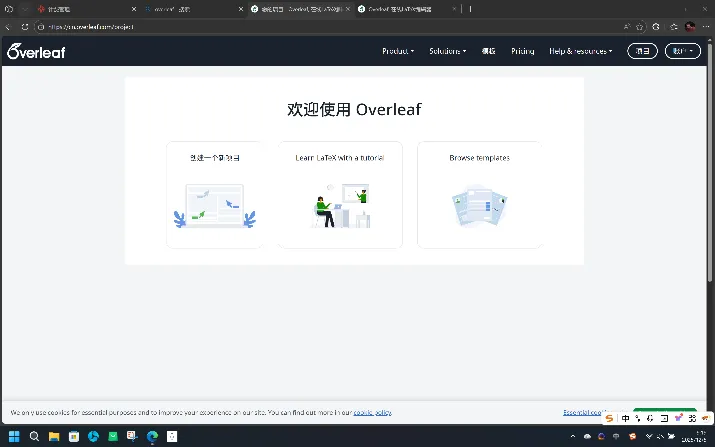Open the blue round taskbar app icon
The image size is (715, 447).
click(x=93, y=437)
